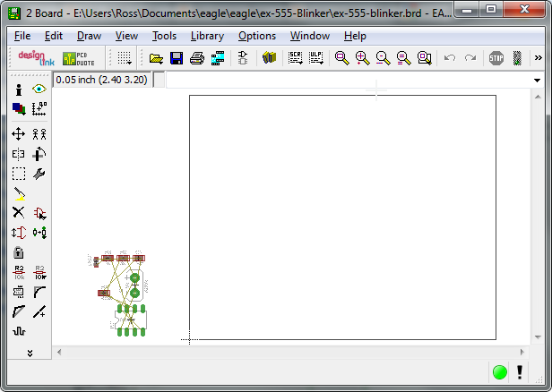Open the File menu
Screen dimensions: 552x392
[x=22, y=36]
